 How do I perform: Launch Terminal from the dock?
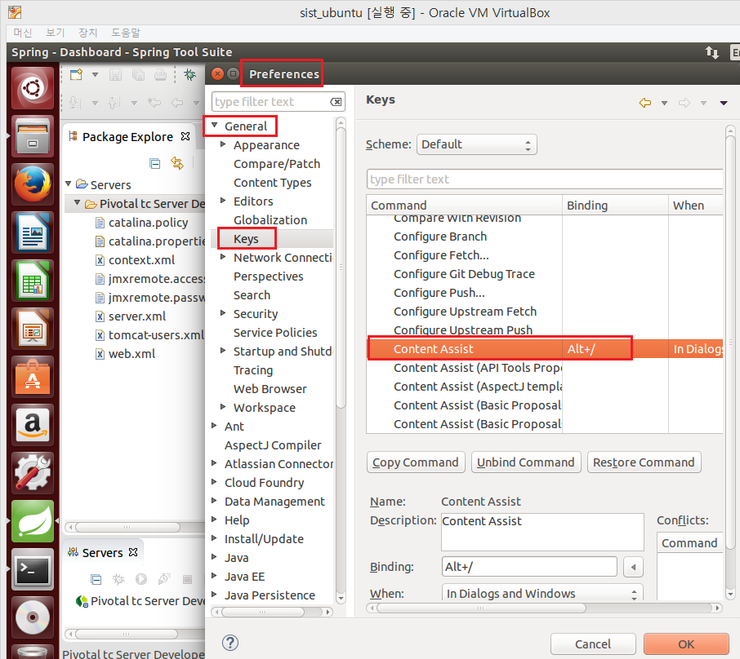(32, 570)
